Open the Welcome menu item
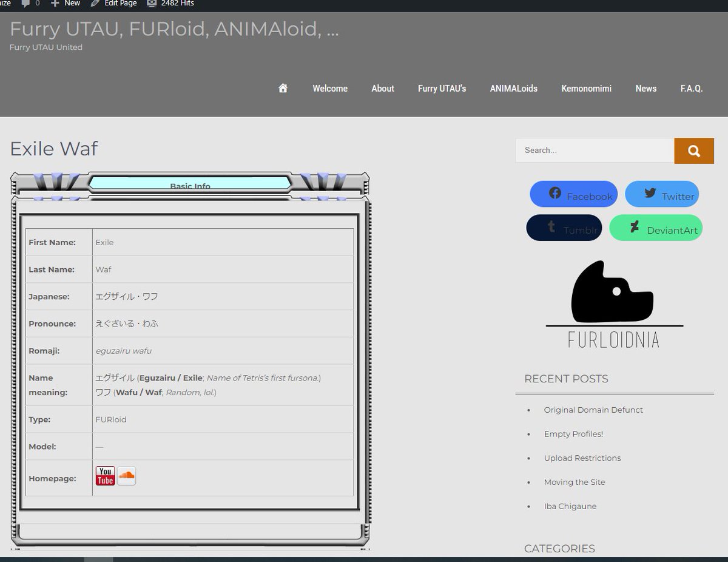Viewport: 728px width, 562px height. coord(330,88)
